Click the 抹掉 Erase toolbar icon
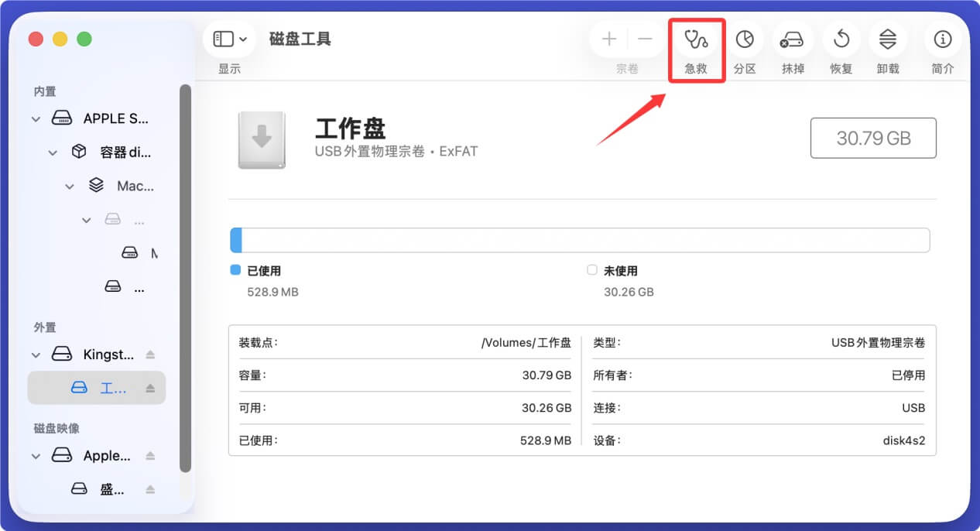980x531 pixels. click(793, 39)
